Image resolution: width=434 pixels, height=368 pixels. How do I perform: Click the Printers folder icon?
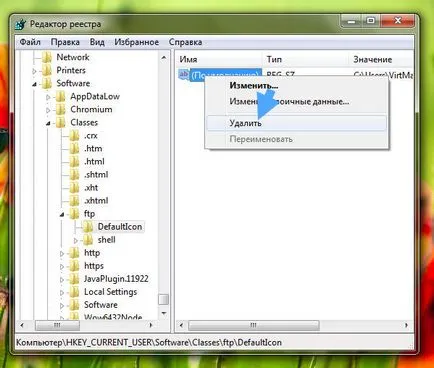[x=47, y=70]
